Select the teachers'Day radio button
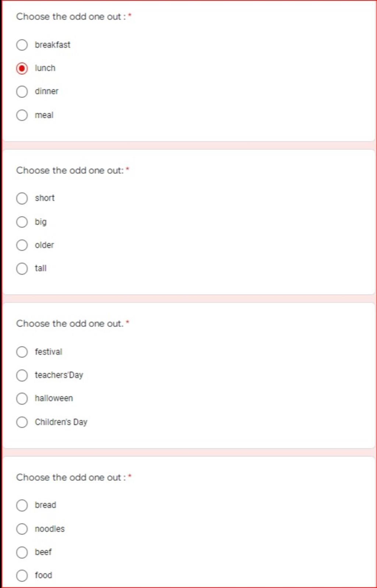 pos(22,375)
